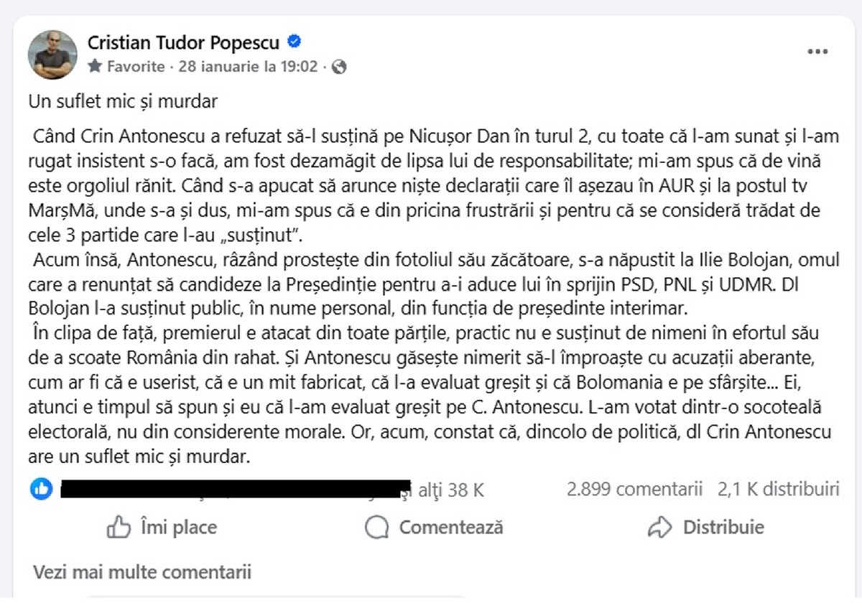The width and height of the screenshot is (862, 616).
Task: Open Cristian Tudor Popescu's profile picture
Action: click(x=52, y=55)
